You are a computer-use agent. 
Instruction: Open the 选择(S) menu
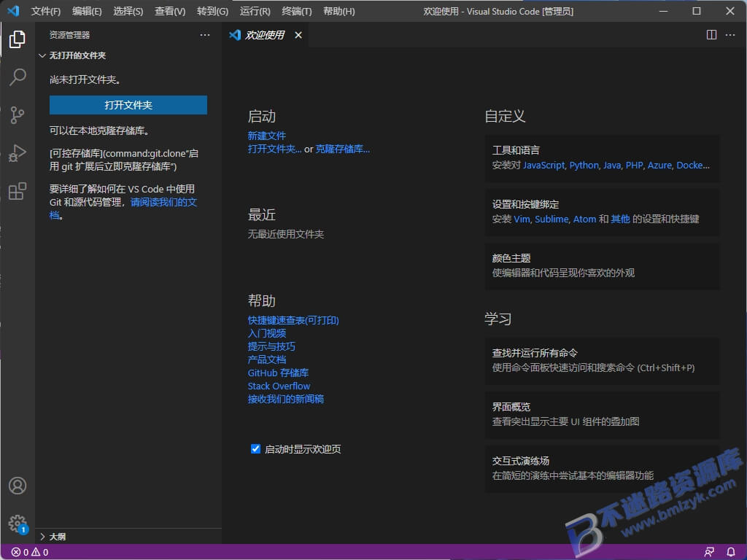click(128, 11)
